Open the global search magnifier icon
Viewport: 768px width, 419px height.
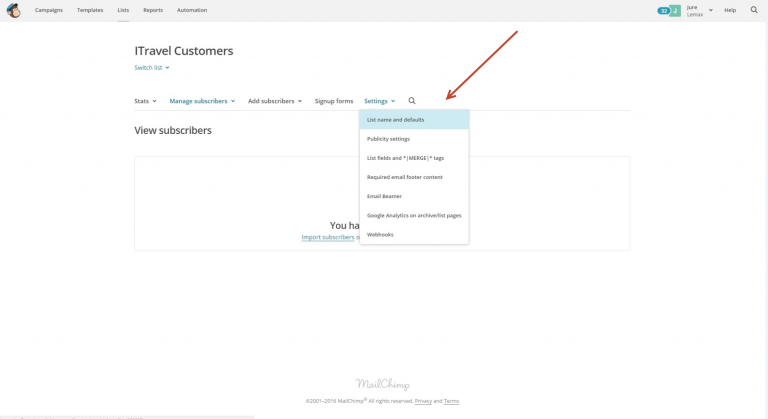click(754, 10)
